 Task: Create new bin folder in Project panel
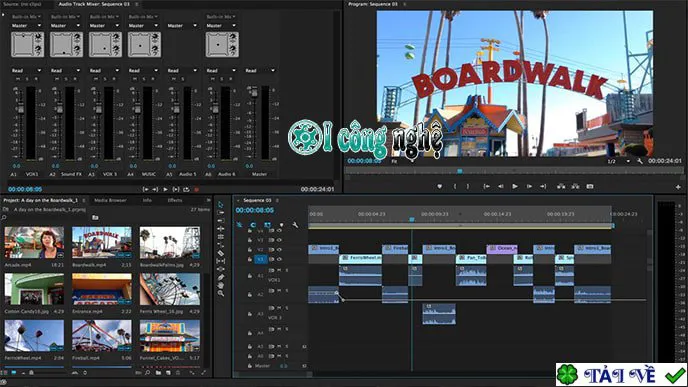click(158, 373)
